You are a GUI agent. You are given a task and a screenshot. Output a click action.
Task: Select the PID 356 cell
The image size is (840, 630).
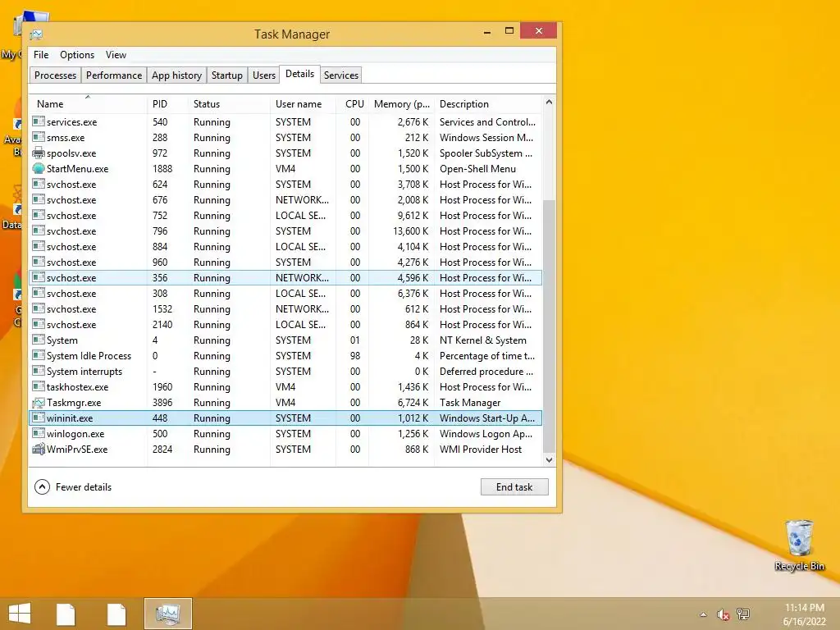(x=160, y=277)
